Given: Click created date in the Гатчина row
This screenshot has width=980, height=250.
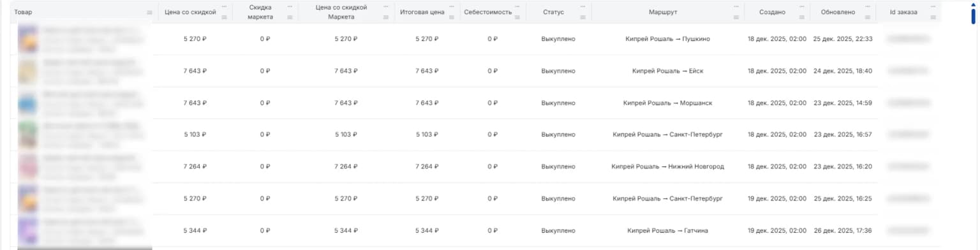Looking at the screenshot, I should (x=777, y=230).
